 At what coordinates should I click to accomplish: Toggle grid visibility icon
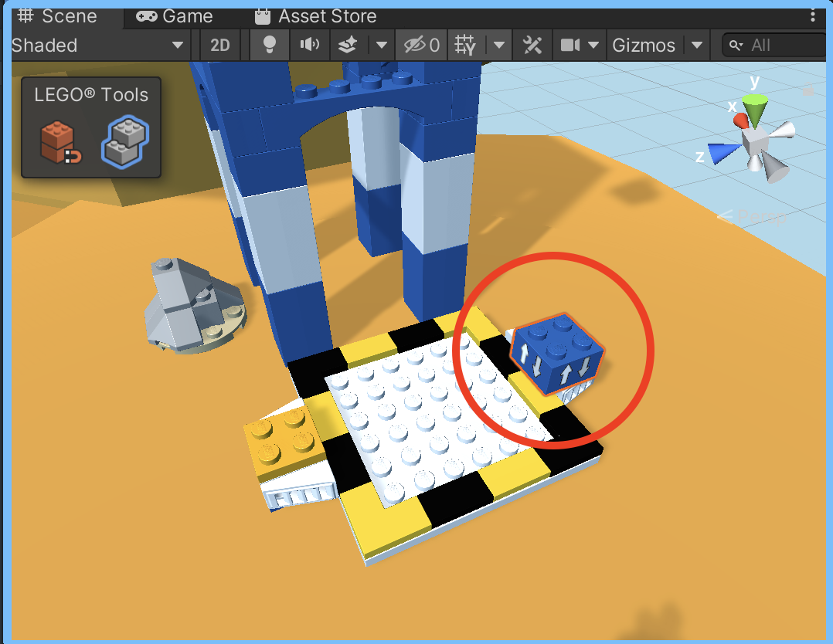(465, 46)
